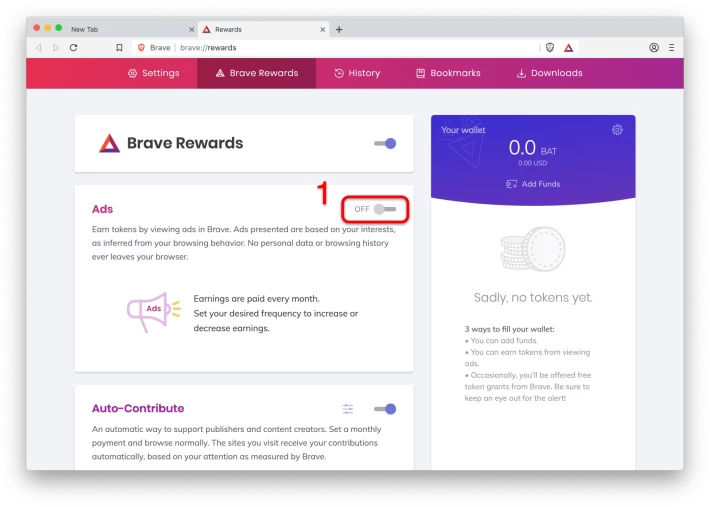Click the Ads megaphone illustration
710x507 pixels.
pos(154,312)
